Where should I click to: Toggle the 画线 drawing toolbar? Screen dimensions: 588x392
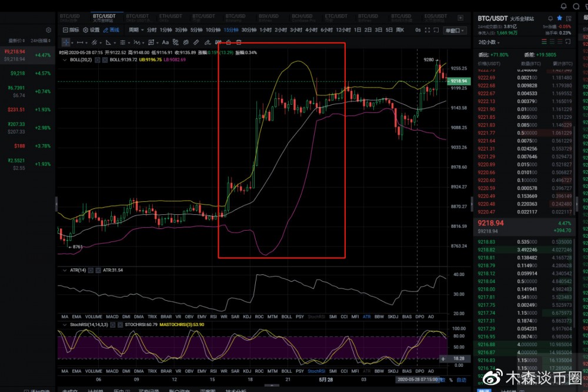[x=111, y=30]
